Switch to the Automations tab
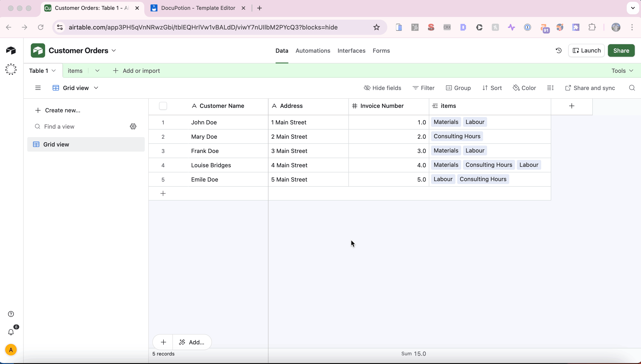The width and height of the screenshot is (641, 364). tap(313, 51)
